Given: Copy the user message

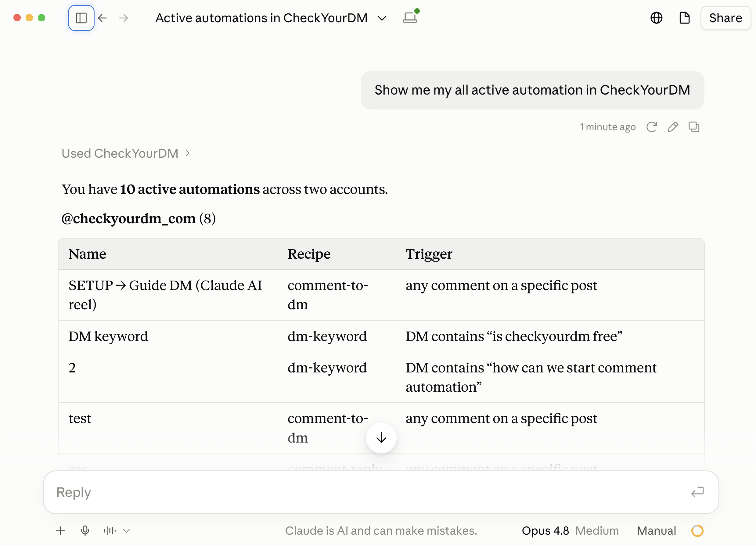Looking at the screenshot, I should tap(694, 127).
